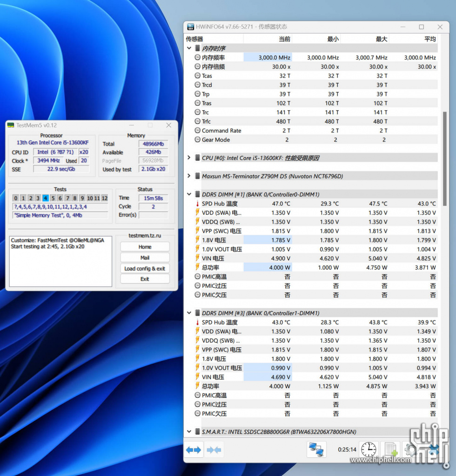This screenshot has height=476, width=456.
Task: Click the elapsed timer 0:25:14 in HWiNFO
Action: click(347, 450)
